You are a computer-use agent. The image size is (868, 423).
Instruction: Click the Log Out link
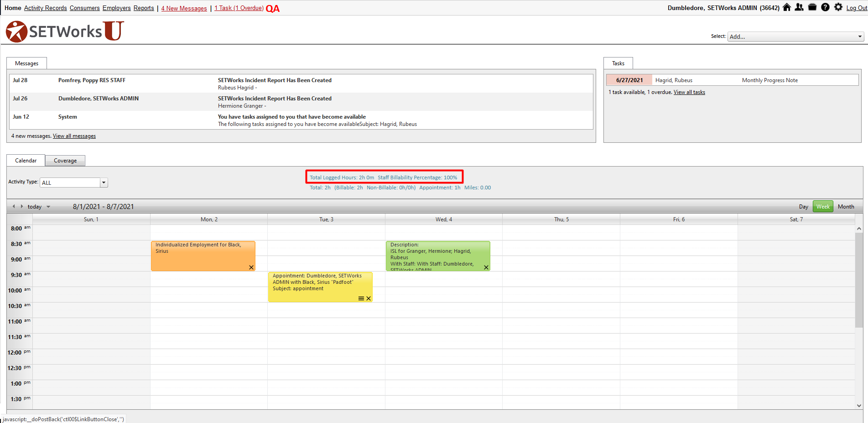pyautogui.click(x=857, y=8)
